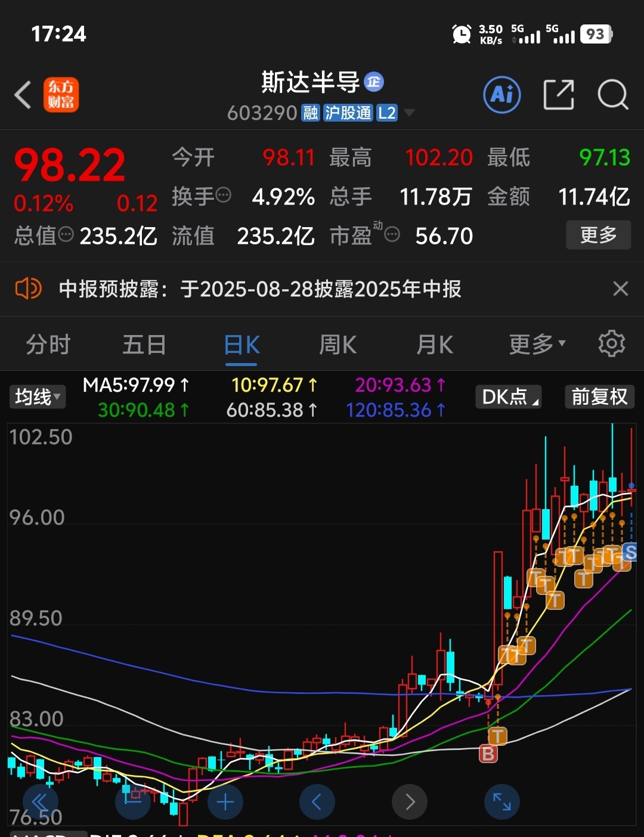Tap the S sell marker on chart
The width and height of the screenshot is (644, 837).
[630, 552]
